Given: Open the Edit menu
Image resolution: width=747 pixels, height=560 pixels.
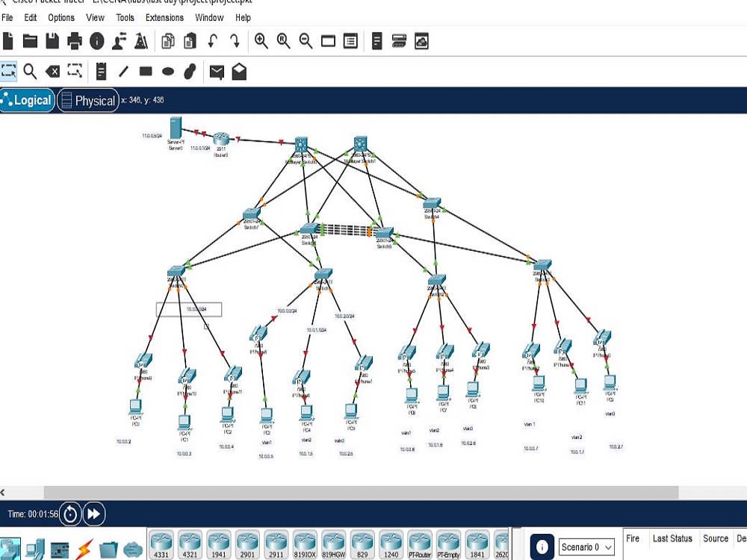Looking at the screenshot, I should point(31,18).
